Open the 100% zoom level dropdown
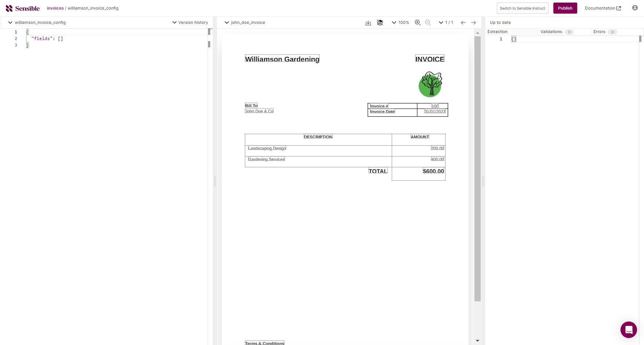 tap(400, 22)
